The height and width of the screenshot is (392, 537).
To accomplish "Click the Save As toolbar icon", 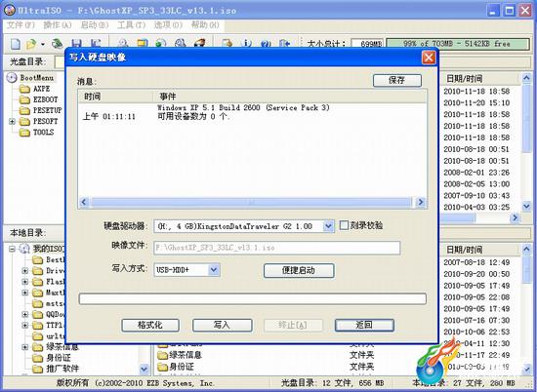I will point(96,43).
